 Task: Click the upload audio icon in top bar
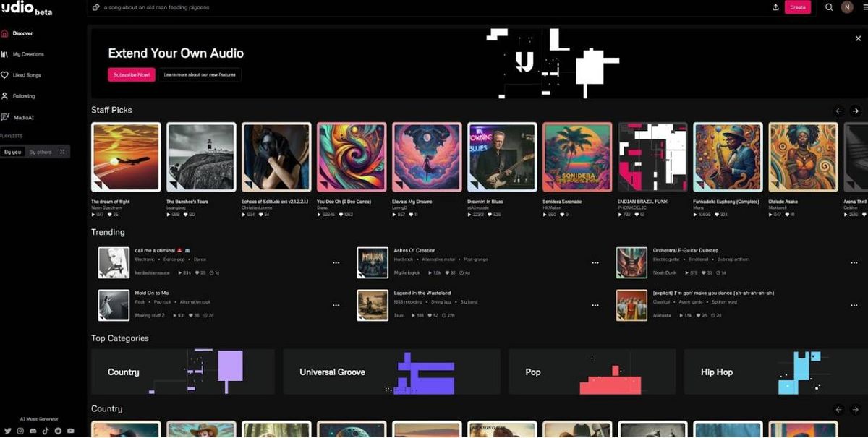[x=776, y=7]
